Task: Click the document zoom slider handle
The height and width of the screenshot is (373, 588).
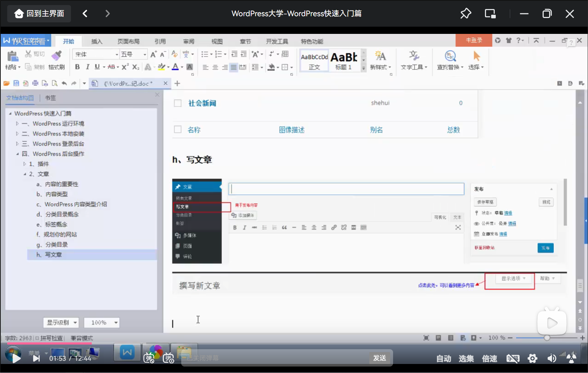Action: [547, 338]
